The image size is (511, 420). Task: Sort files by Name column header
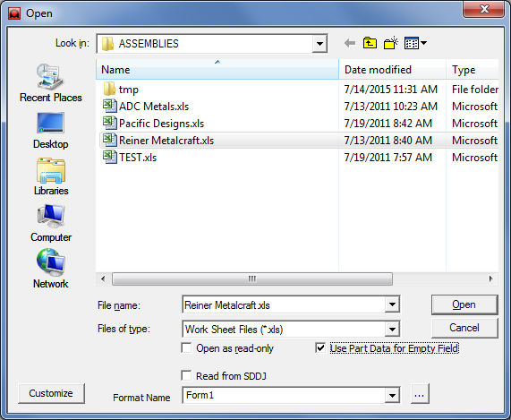[x=217, y=70]
